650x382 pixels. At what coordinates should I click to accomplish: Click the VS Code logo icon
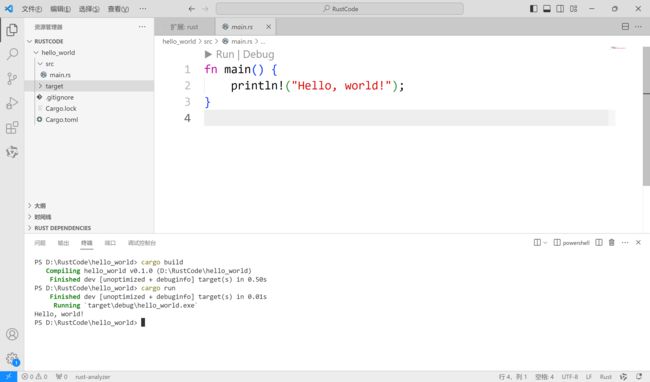tap(9, 9)
